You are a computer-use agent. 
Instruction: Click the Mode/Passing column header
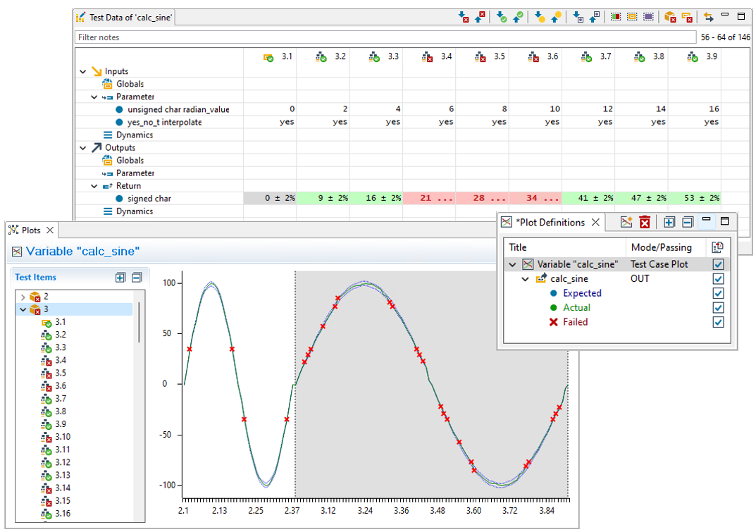661,247
